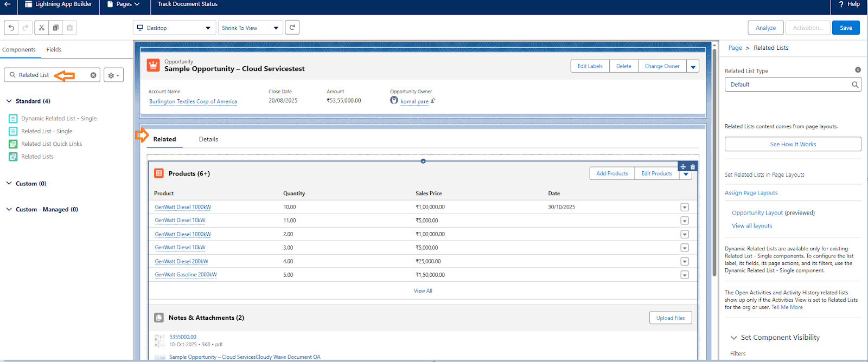The height and width of the screenshot is (362, 868).
Task: Click the copy icon in toolbar
Action: pos(55,28)
